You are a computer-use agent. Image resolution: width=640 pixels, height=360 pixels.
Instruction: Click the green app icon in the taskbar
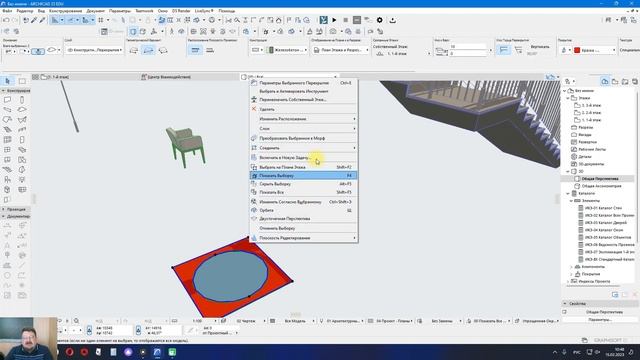pyautogui.click(x=172, y=352)
